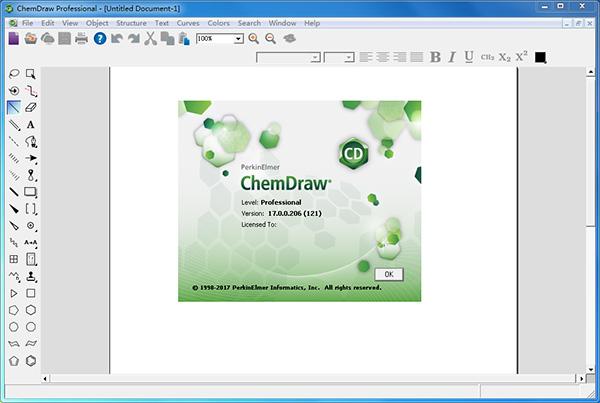Viewport: 600px width, 403px height.
Task: Toggle left text alignment
Action: pyautogui.click(x=366, y=57)
